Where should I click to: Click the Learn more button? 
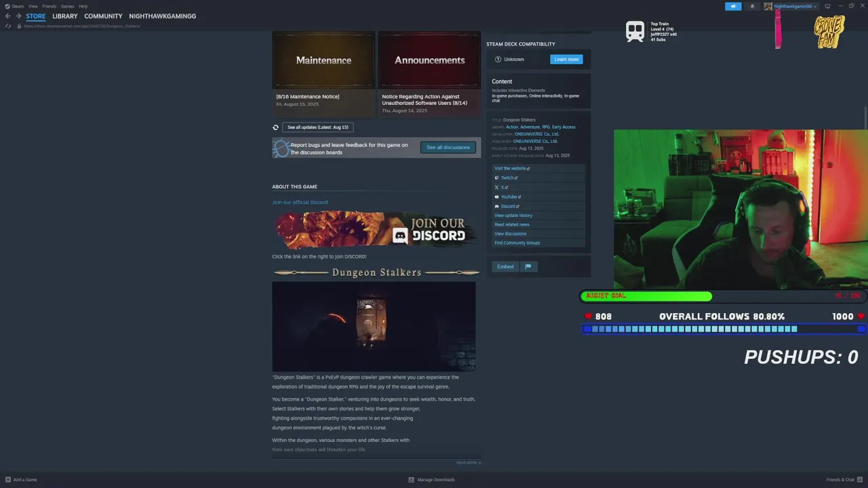(x=566, y=60)
